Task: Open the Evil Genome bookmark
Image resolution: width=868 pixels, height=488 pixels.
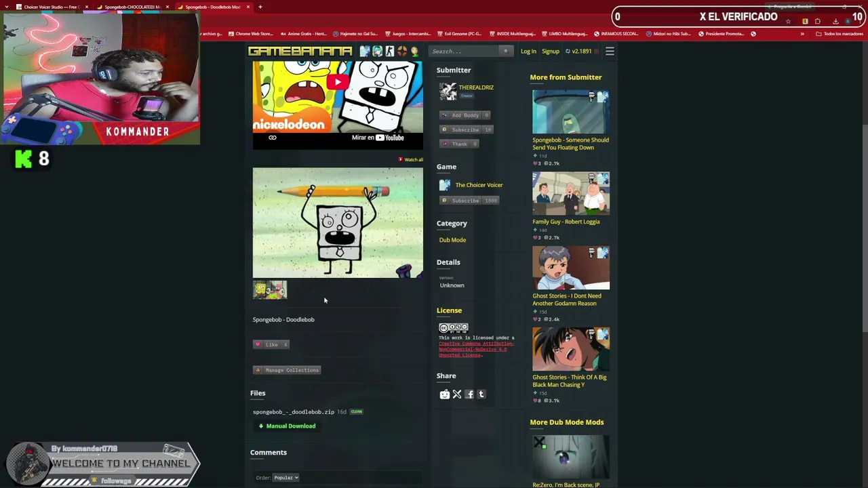Action: [x=459, y=33]
